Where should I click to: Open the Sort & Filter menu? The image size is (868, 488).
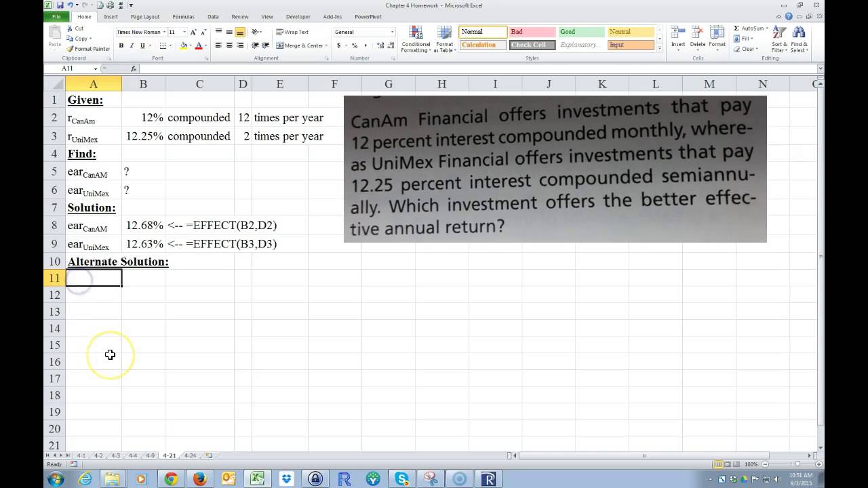click(779, 39)
